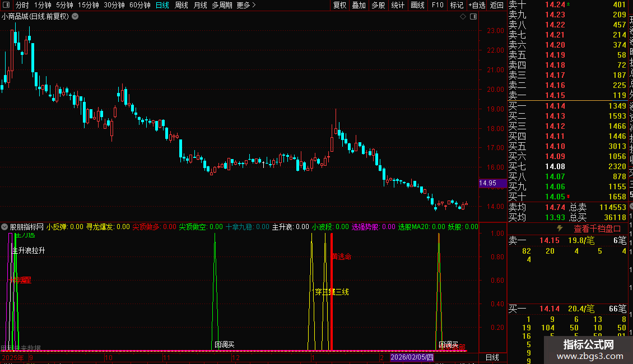Click the 主升浪拉升 signal label
The width and height of the screenshot is (633, 364).
29,251
